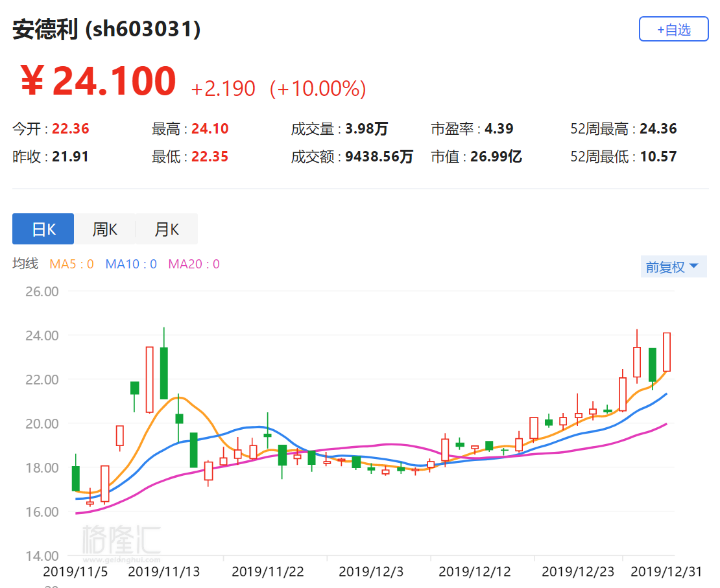The width and height of the screenshot is (720, 588).
Task: Switch to 日K daily chart tab
Action: click(43, 229)
